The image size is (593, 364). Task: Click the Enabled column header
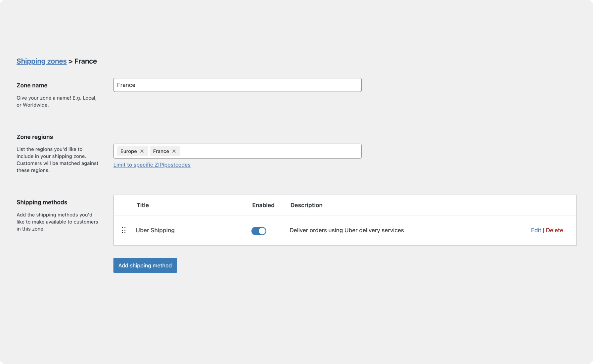263,205
